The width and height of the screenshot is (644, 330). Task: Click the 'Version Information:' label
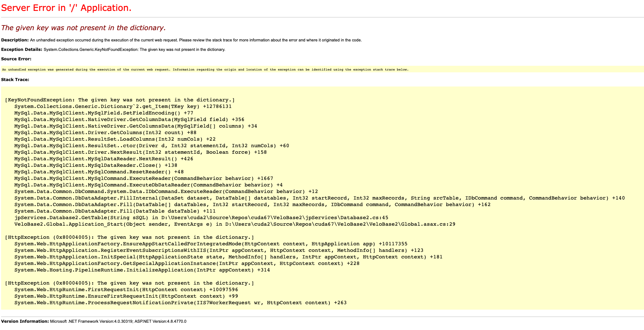pos(25,321)
